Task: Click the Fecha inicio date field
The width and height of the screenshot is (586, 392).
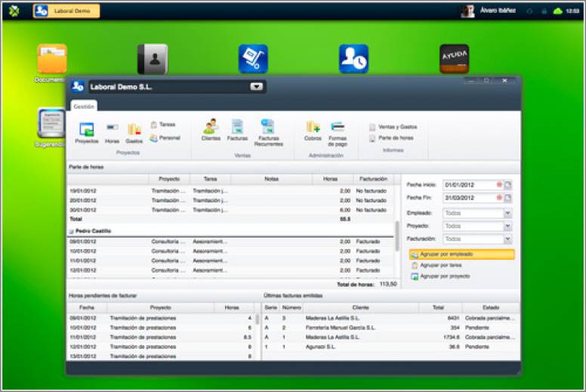Action: [468, 184]
